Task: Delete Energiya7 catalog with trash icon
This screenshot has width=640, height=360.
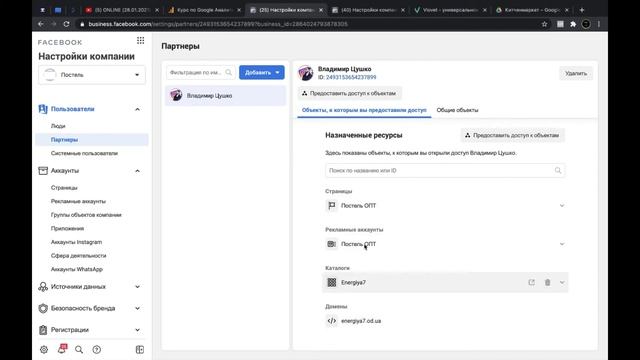Action: pyautogui.click(x=548, y=282)
